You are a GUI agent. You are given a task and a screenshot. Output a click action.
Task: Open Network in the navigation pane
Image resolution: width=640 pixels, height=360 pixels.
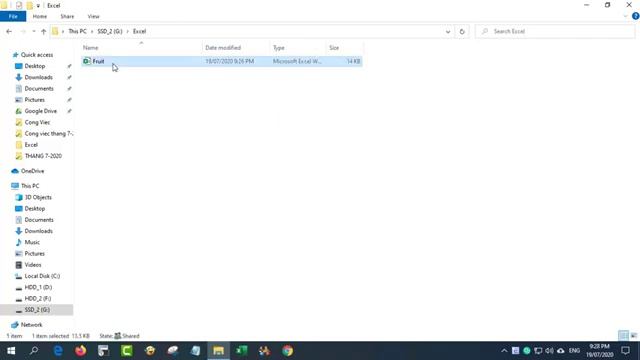31,325
